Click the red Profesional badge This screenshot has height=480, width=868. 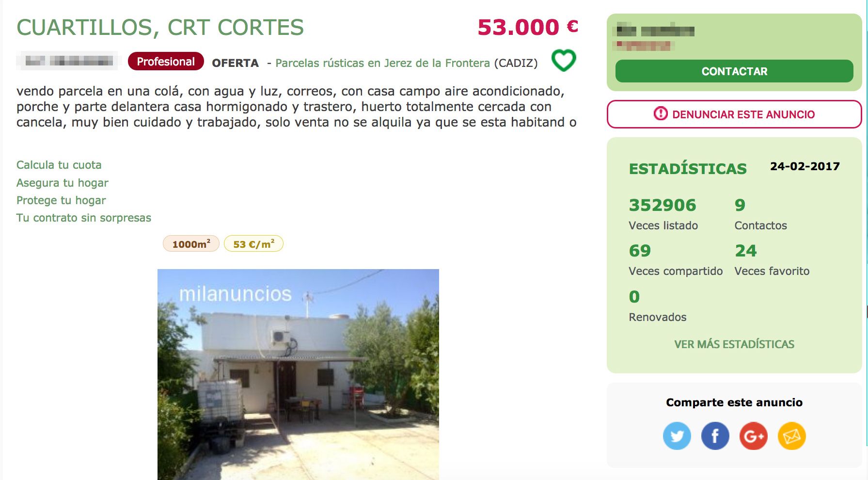(x=166, y=62)
